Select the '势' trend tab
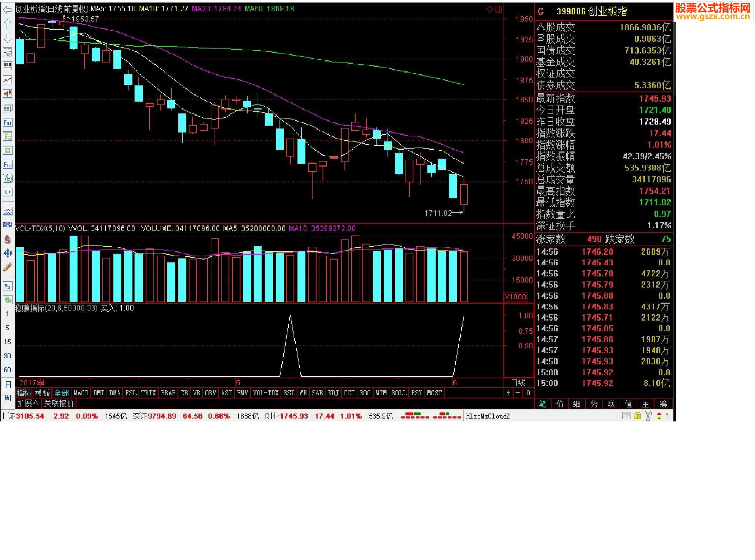The image size is (755, 560). 594,404
